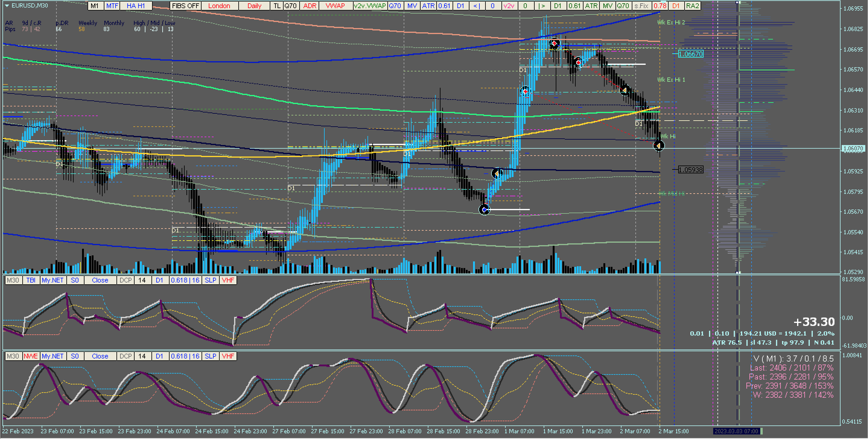Click the MTF button in top toolbar
This screenshot has height=439, width=868.
[112, 6]
